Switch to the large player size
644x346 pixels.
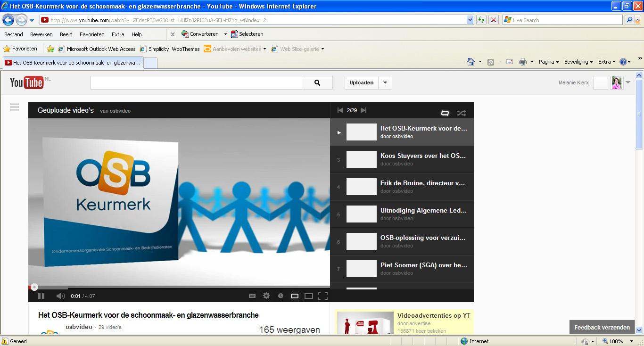click(x=309, y=296)
